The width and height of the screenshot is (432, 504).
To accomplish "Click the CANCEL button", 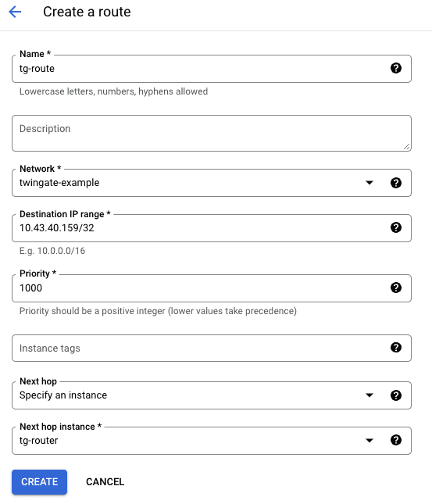I will (105, 482).
